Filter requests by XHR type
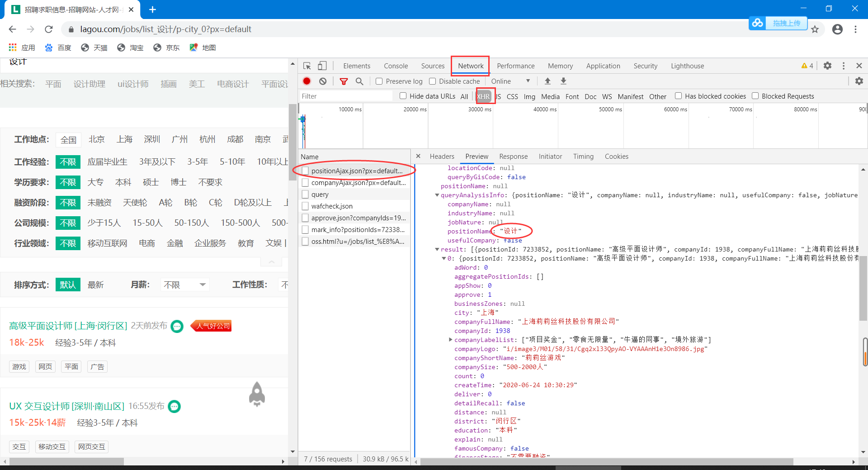The height and width of the screenshot is (470, 868). [483, 96]
